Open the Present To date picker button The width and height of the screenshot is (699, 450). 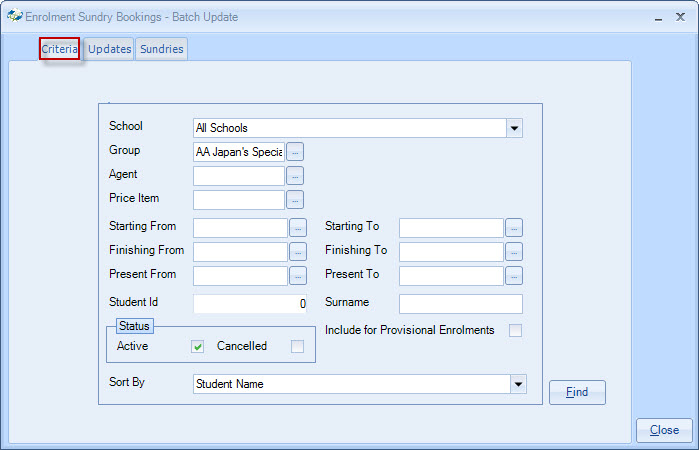coord(513,275)
